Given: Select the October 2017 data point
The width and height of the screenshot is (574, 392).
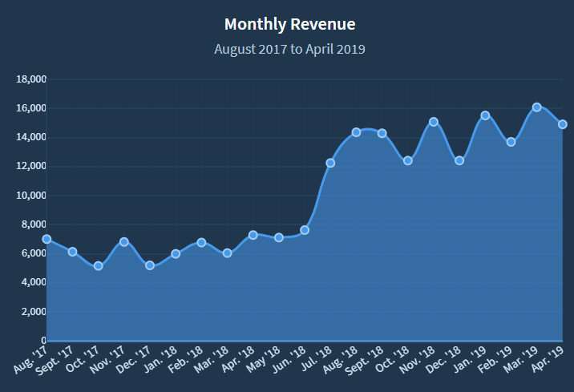Looking at the screenshot, I should pos(98,265).
